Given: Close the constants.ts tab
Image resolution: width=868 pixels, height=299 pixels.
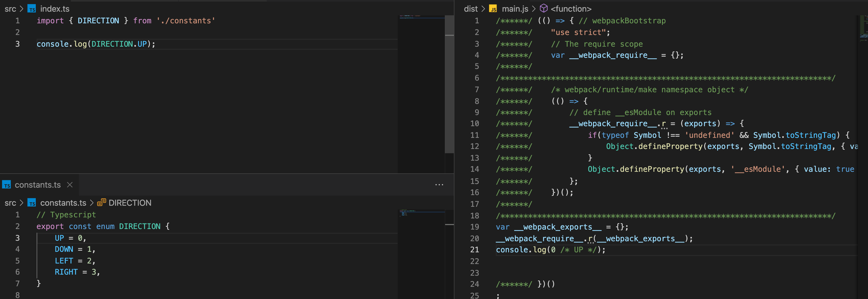Looking at the screenshot, I should click(69, 184).
